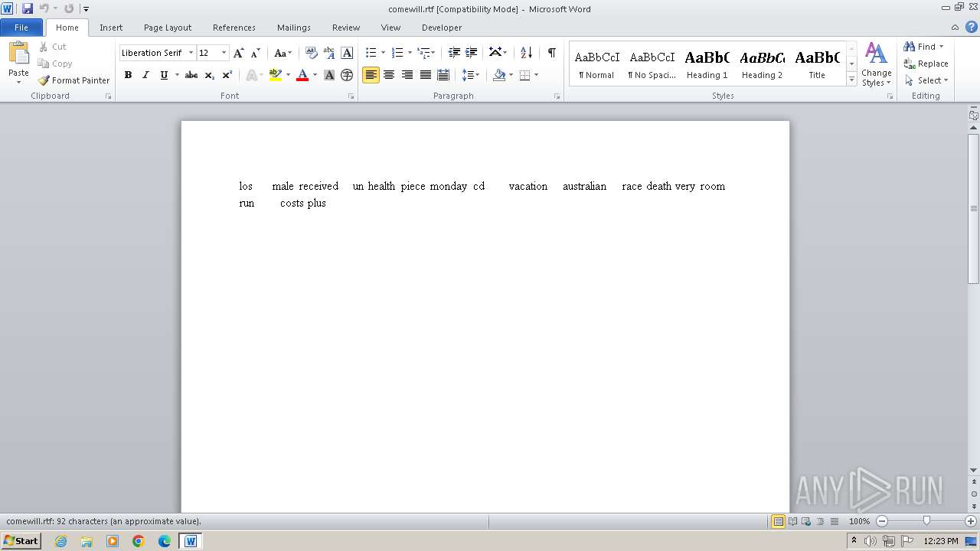980x551 pixels.
Task: Click Character Shading icon
Action: (329, 75)
